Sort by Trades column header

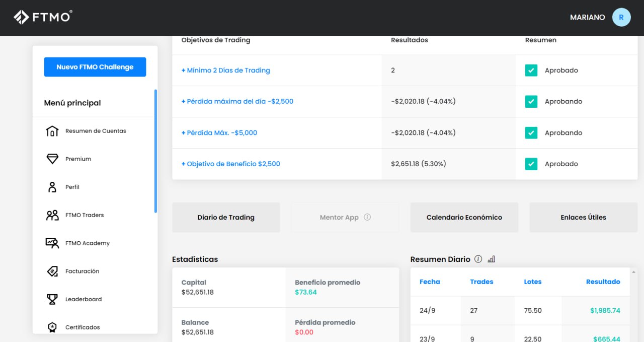481,282
